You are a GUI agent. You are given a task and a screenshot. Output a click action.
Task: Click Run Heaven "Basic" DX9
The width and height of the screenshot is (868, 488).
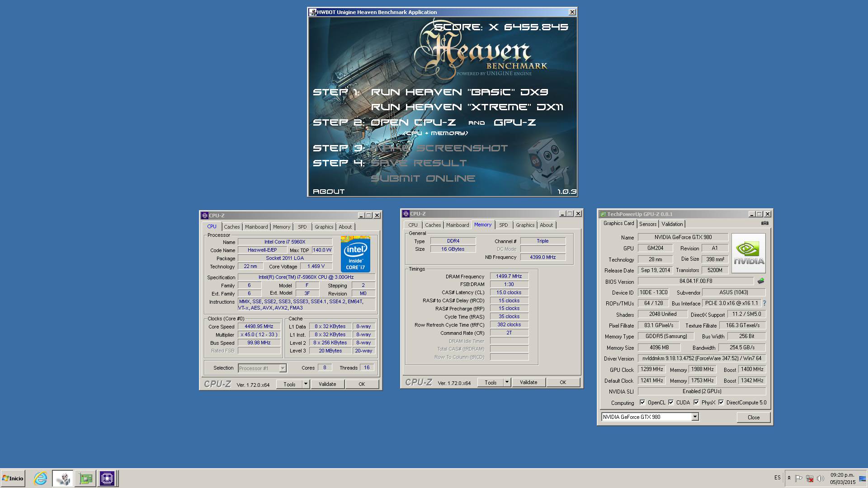click(x=459, y=92)
